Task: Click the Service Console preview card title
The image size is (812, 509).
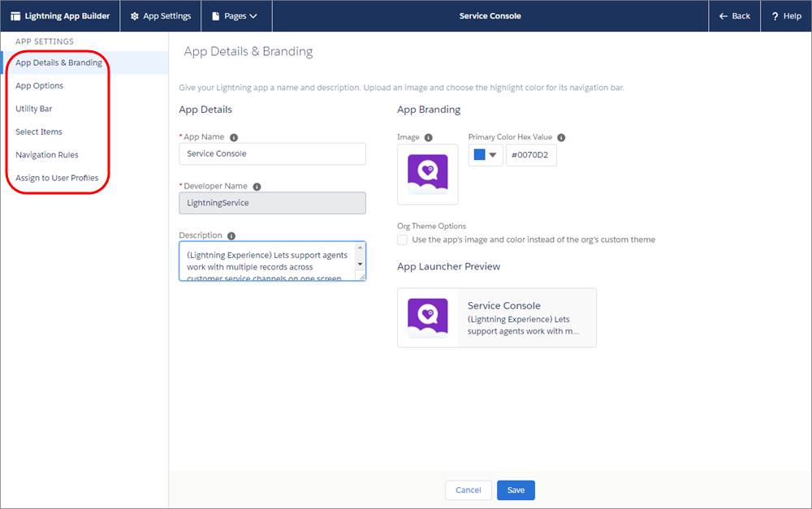Action: click(x=504, y=305)
